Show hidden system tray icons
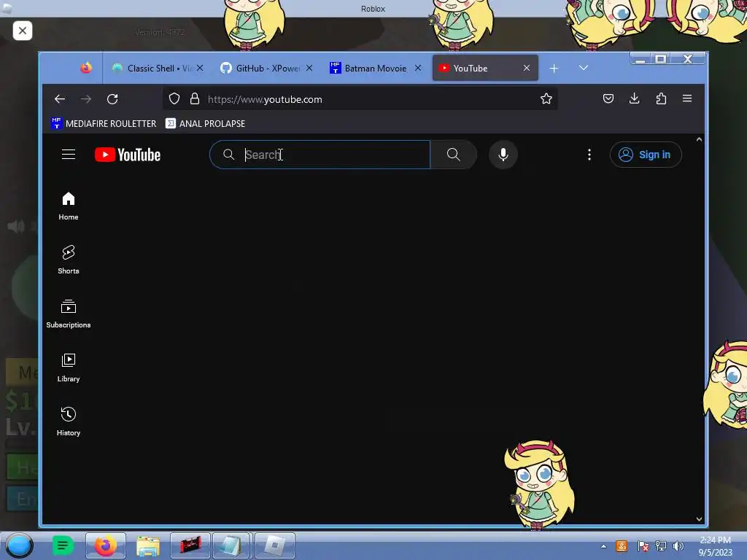This screenshot has width=747, height=560. point(603,546)
